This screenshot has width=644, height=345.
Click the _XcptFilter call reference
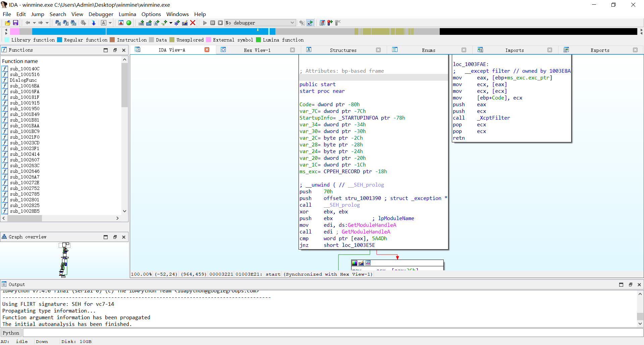pos(493,118)
